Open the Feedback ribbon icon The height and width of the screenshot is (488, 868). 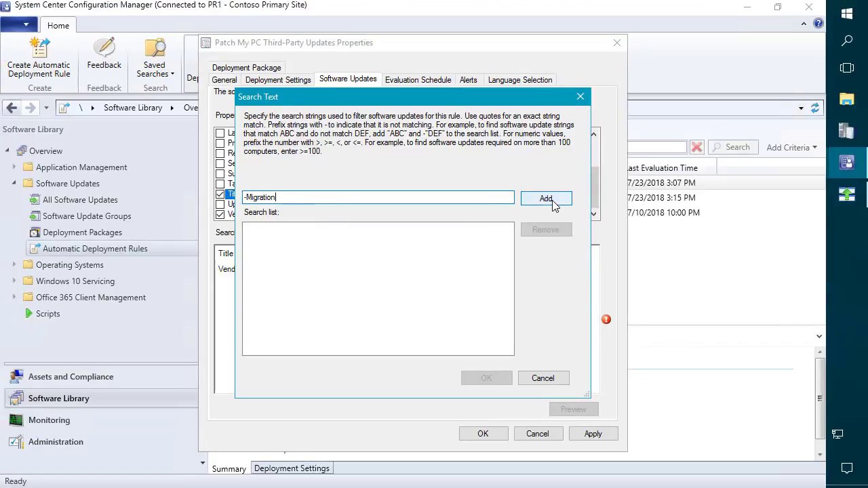tap(104, 54)
